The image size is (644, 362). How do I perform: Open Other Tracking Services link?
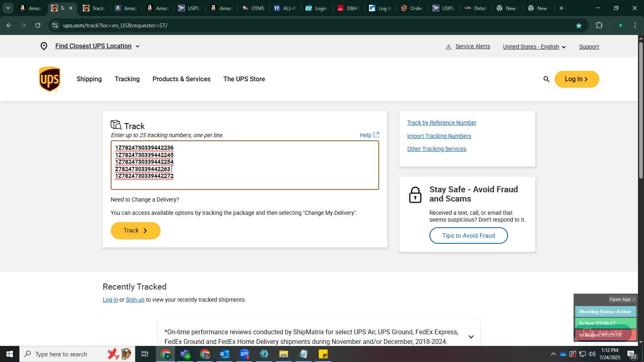437,149
